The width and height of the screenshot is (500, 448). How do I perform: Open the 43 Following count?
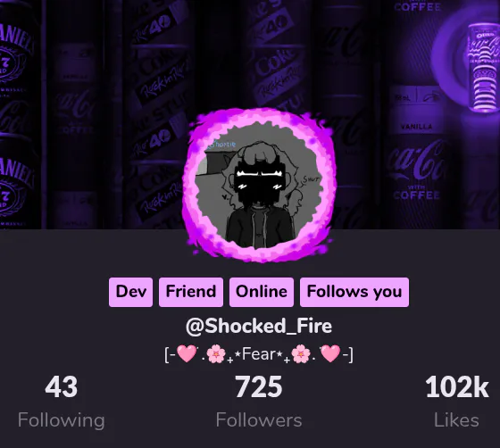(61, 387)
